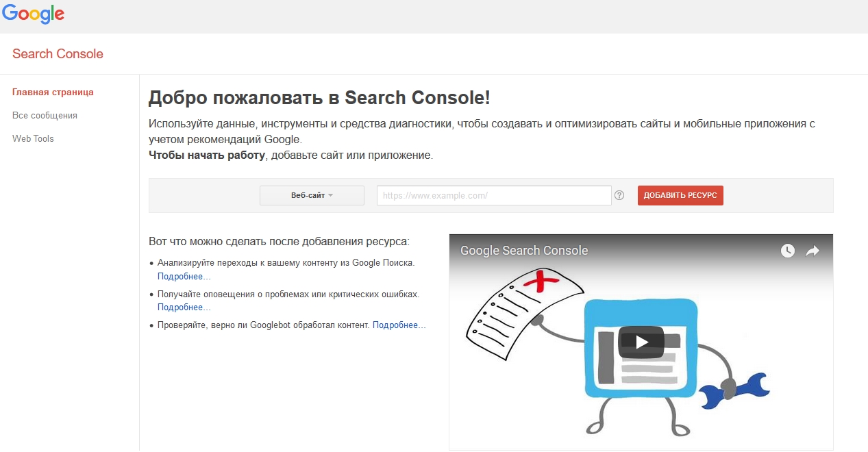The width and height of the screenshot is (868, 452).
Task: Open Подробнее link about Googlebot content
Action: point(399,325)
